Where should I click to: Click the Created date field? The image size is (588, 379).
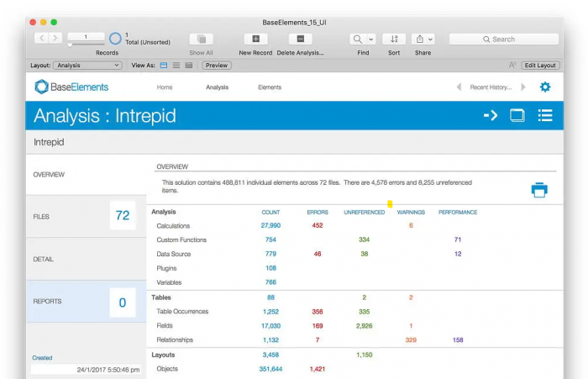[87, 370]
